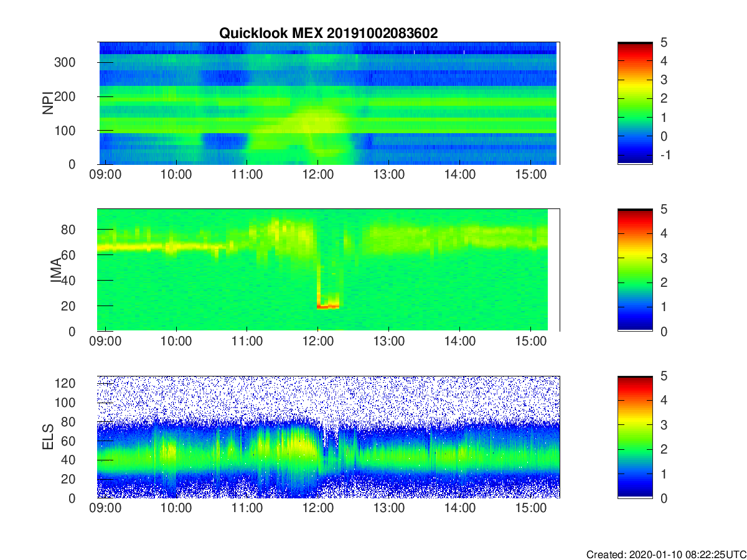The height and width of the screenshot is (560, 747).
Task: Click the IMA plot 13:00 time tick label
Action: click(x=388, y=340)
